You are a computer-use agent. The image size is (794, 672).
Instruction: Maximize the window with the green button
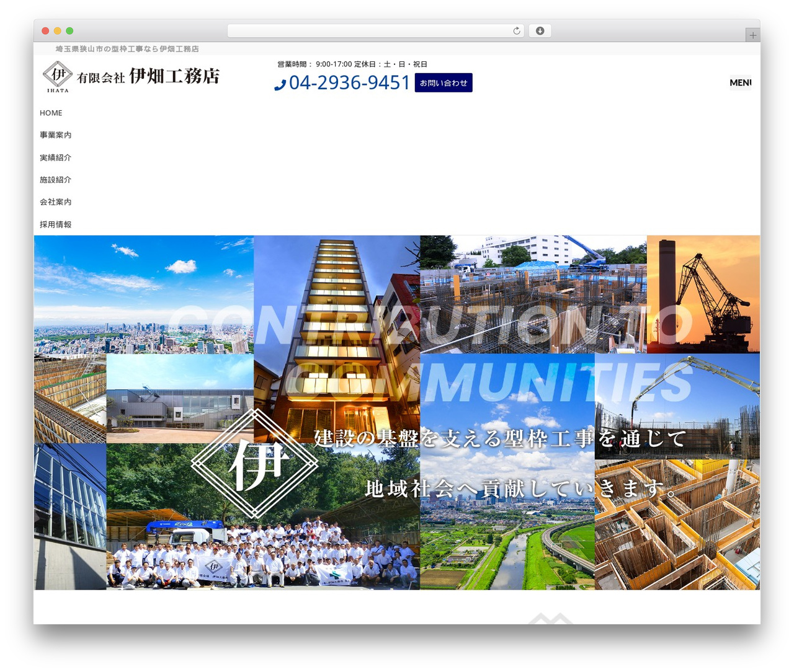(69, 31)
